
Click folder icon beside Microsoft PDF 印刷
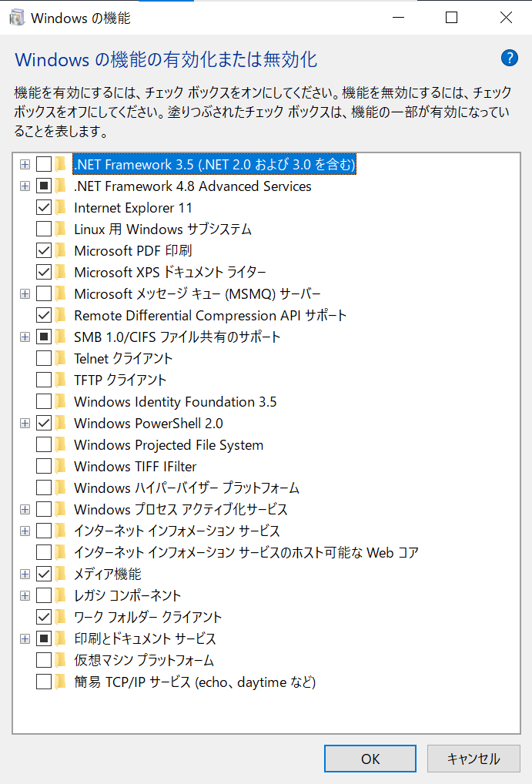point(61,250)
